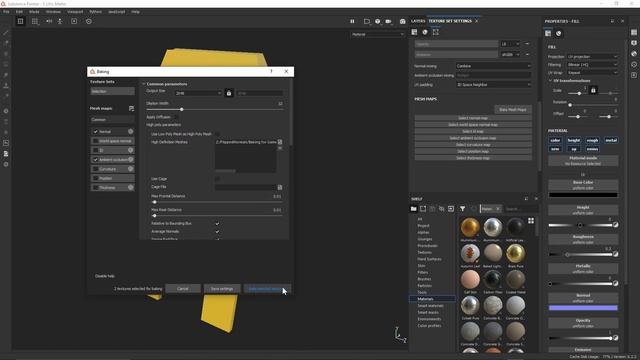Open Projection dropdown in Fill properties
Viewport: 640px width, 360px height.
point(592,57)
